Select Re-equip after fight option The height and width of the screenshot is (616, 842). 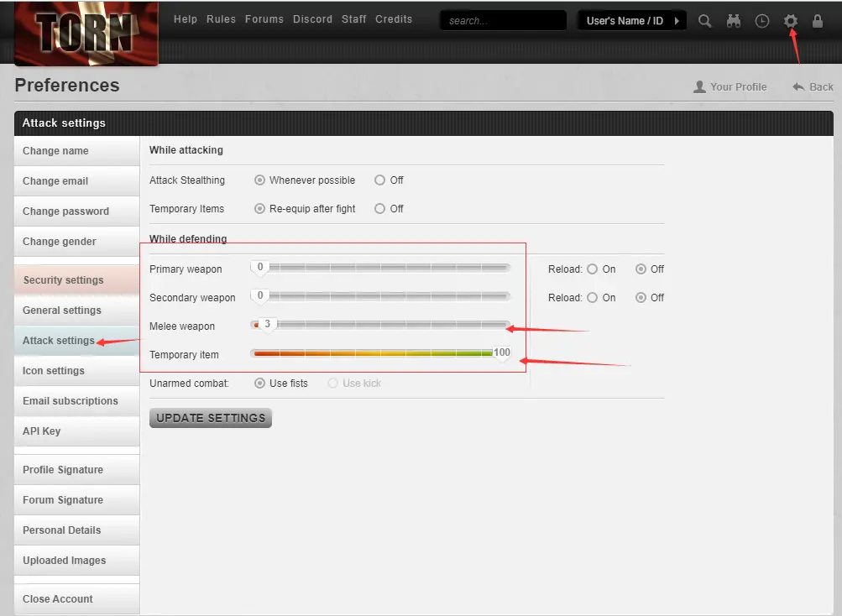tap(260, 209)
